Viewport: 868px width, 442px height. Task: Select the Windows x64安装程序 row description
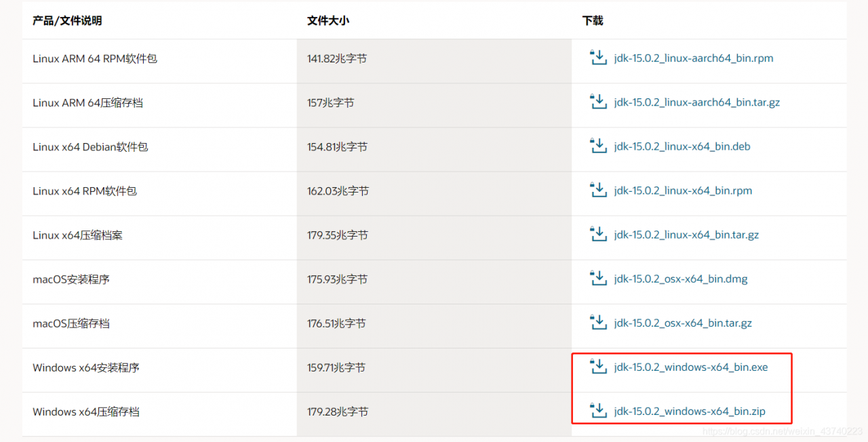pos(86,367)
